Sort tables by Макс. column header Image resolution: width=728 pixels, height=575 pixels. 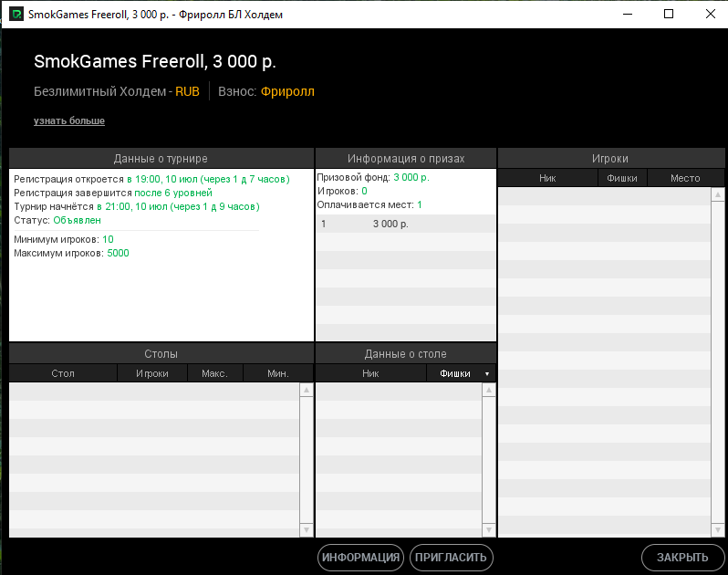tap(215, 373)
